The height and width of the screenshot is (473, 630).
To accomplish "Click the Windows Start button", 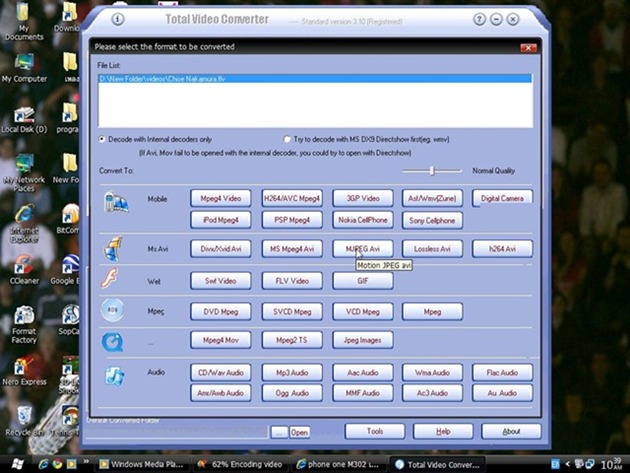I will point(17,464).
